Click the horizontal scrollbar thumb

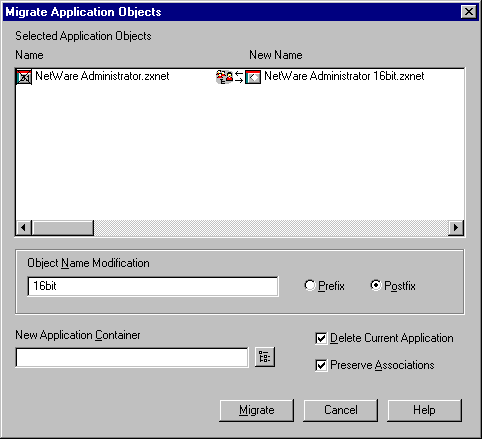click(x=63, y=228)
